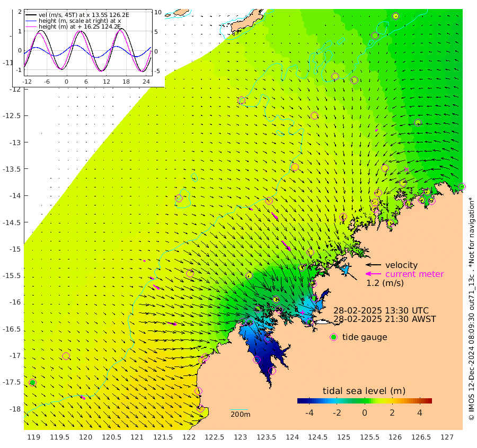Click the tide gauge circle near 12.5S 124.4E

314,115
